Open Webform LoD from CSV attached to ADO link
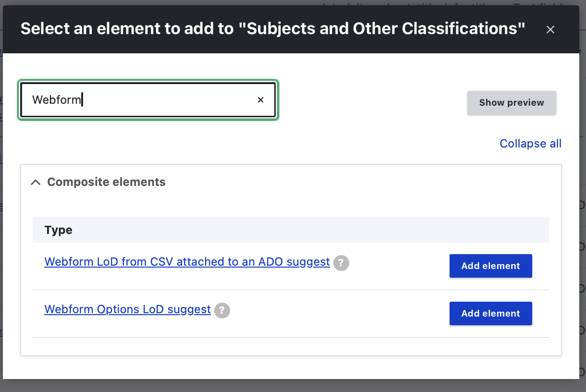Viewport: 586px width, 392px height. 187,262
